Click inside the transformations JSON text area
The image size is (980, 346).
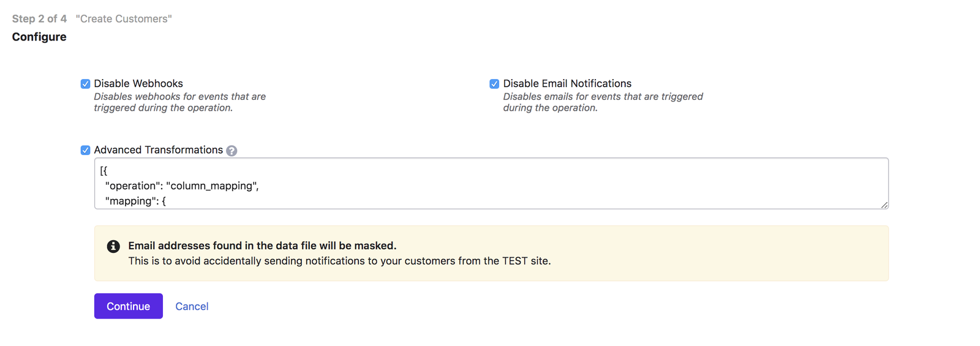pyautogui.click(x=490, y=183)
